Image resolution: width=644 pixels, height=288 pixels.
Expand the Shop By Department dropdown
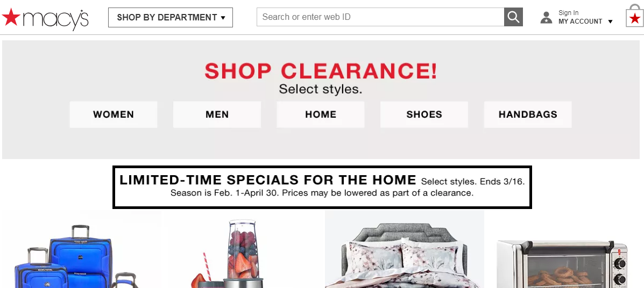[171, 18]
